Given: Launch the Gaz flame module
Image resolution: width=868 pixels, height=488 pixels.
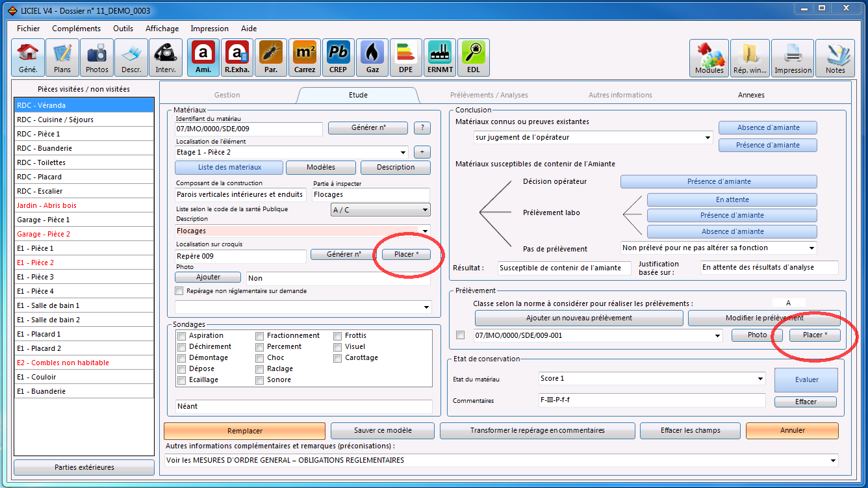Looking at the screenshot, I should click(372, 58).
